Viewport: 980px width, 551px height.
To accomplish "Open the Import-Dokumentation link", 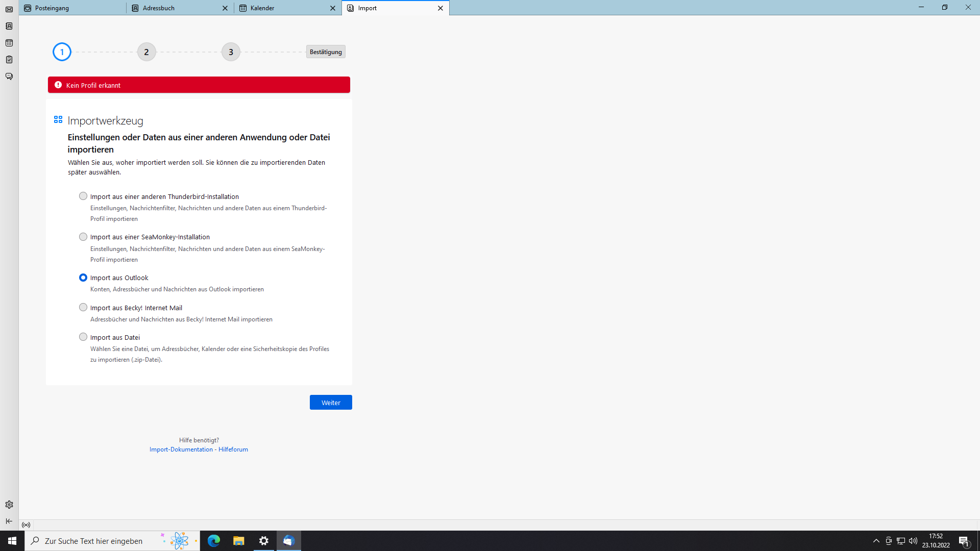I will click(x=181, y=449).
